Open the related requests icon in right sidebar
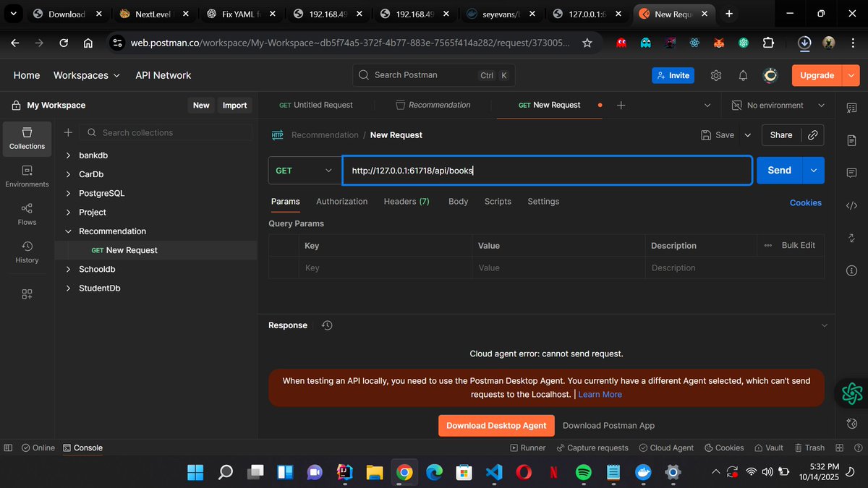868x488 pixels. tap(851, 238)
